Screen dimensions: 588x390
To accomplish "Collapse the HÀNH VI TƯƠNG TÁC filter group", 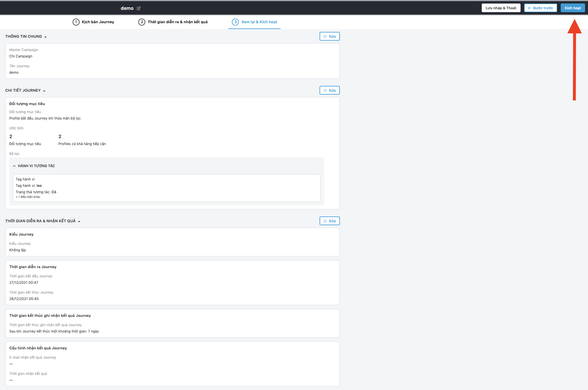I will 14,166.
